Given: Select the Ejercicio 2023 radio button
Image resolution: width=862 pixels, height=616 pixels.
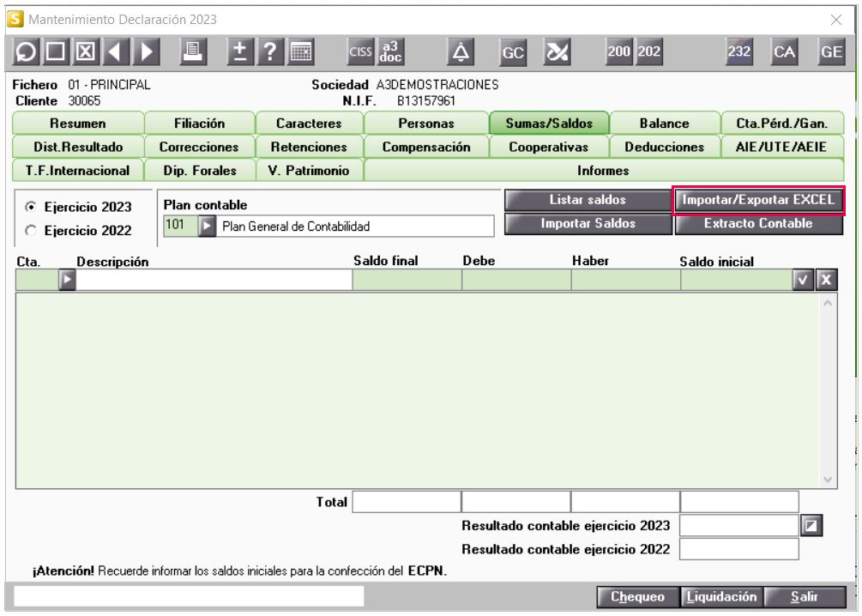Looking at the screenshot, I should [31, 207].
